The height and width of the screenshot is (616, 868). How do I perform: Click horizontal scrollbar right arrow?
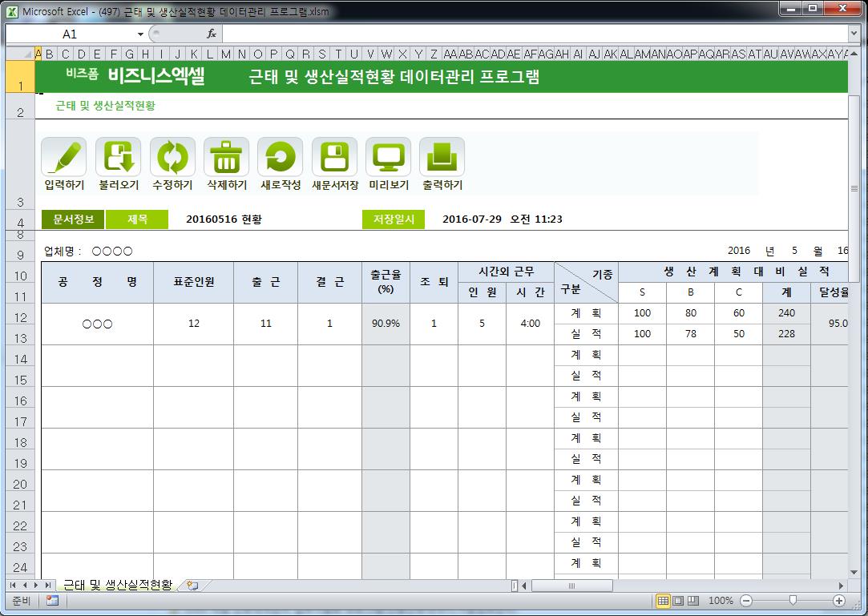[842, 585]
